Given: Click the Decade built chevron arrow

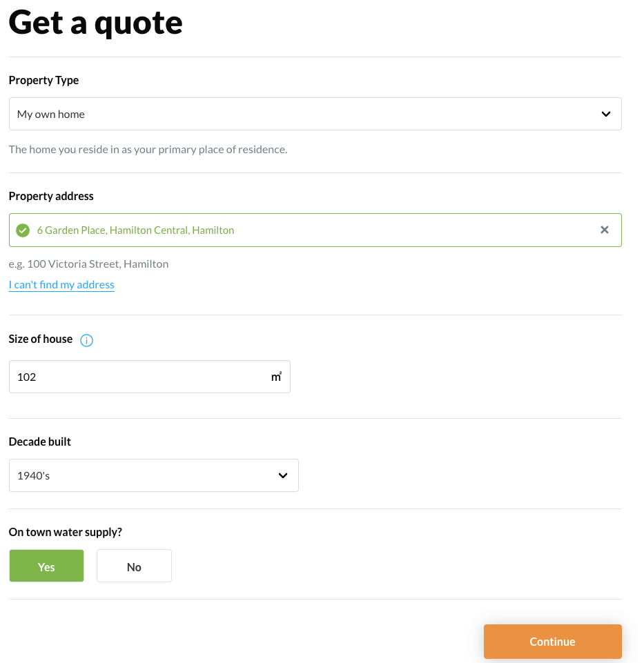Looking at the screenshot, I should [282, 475].
